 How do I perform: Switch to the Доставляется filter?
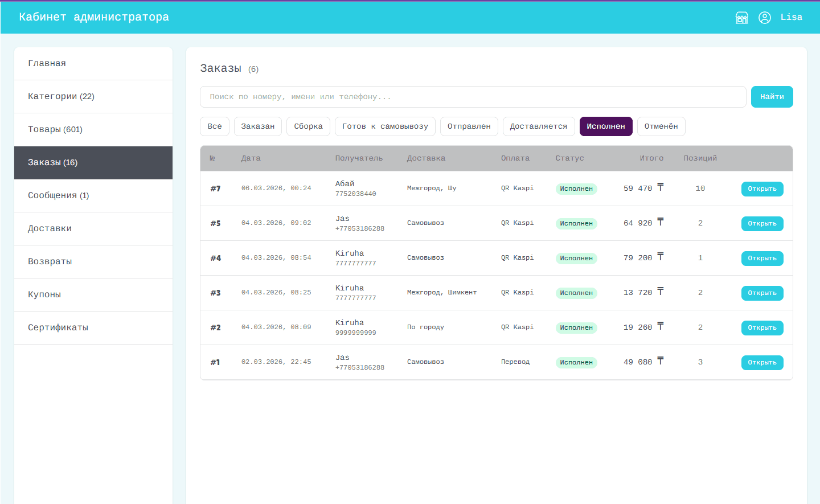538,126
